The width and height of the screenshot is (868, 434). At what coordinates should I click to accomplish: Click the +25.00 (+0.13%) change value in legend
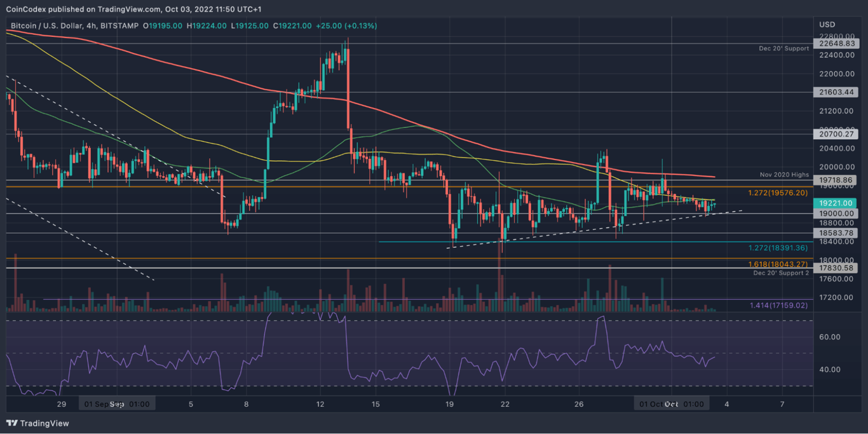click(346, 26)
